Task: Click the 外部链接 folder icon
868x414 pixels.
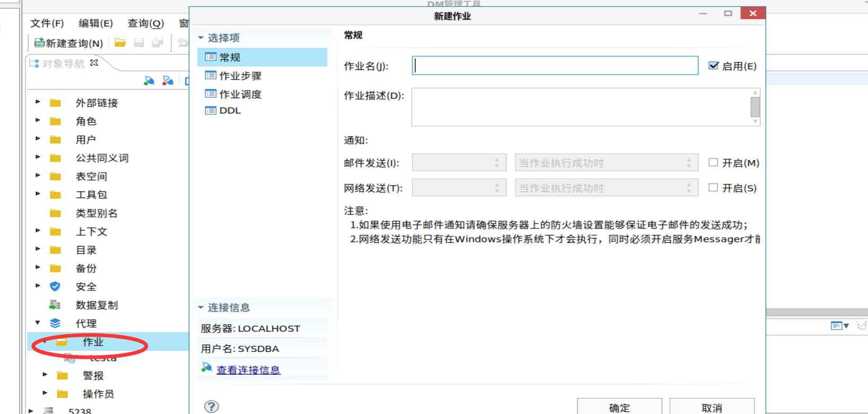Action: click(x=55, y=103)
